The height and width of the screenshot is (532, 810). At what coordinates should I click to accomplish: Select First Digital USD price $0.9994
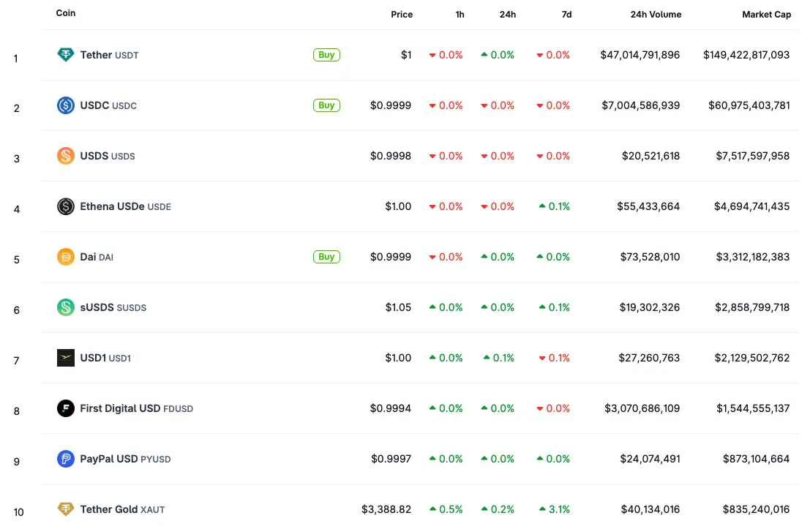[391, 408]
